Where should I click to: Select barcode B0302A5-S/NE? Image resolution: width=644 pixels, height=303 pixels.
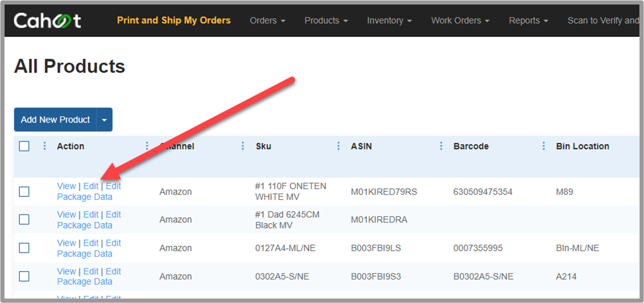[483, 276]
